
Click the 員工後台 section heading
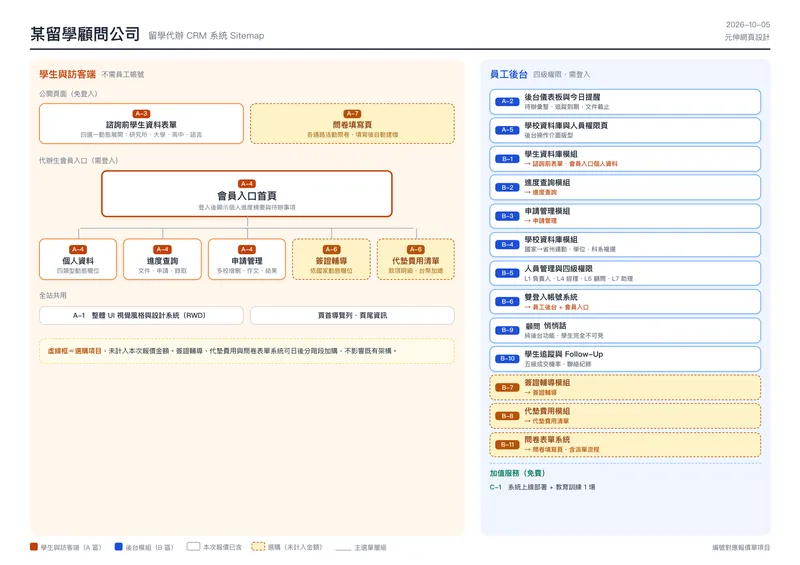point(509,75)
